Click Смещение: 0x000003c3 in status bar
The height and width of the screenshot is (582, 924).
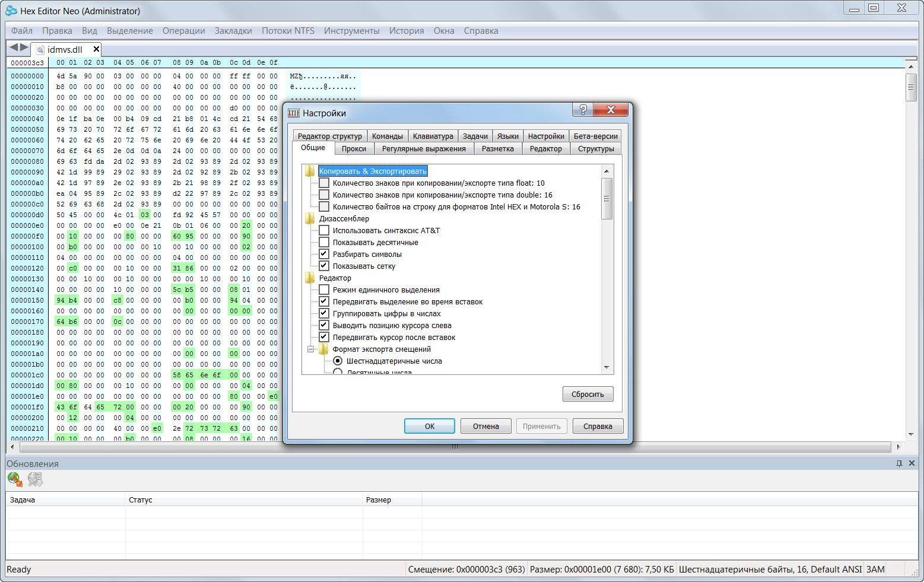466,569
